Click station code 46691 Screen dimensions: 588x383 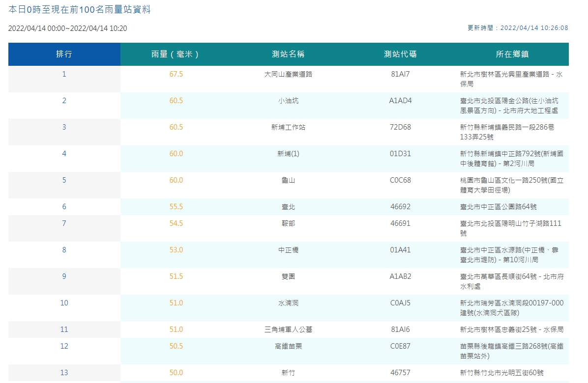click(x=400, y=223)
